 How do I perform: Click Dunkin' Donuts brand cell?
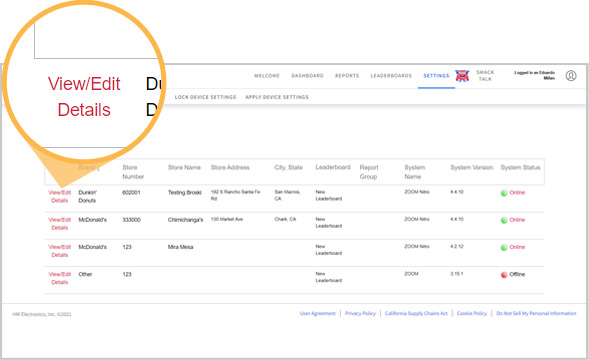click(88, 197)
